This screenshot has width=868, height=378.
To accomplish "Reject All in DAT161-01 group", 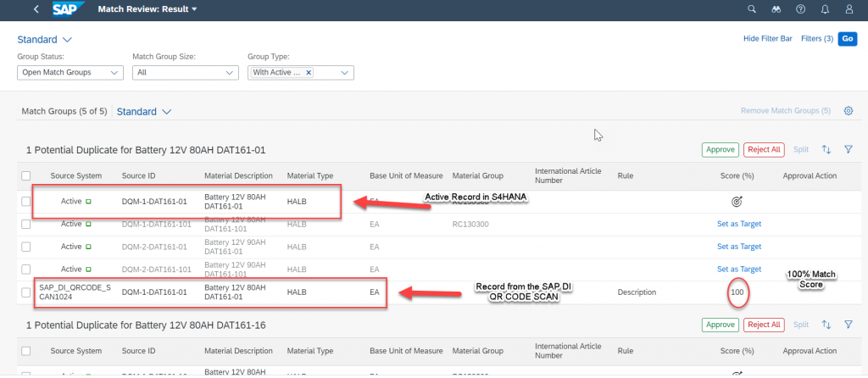I will pos(764,149).
